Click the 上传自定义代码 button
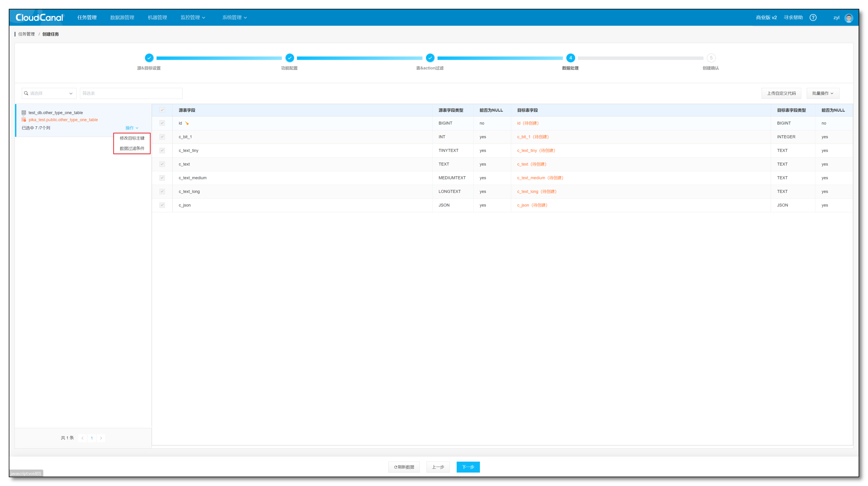Screen dimensions: 868x486 coord(781,93)
